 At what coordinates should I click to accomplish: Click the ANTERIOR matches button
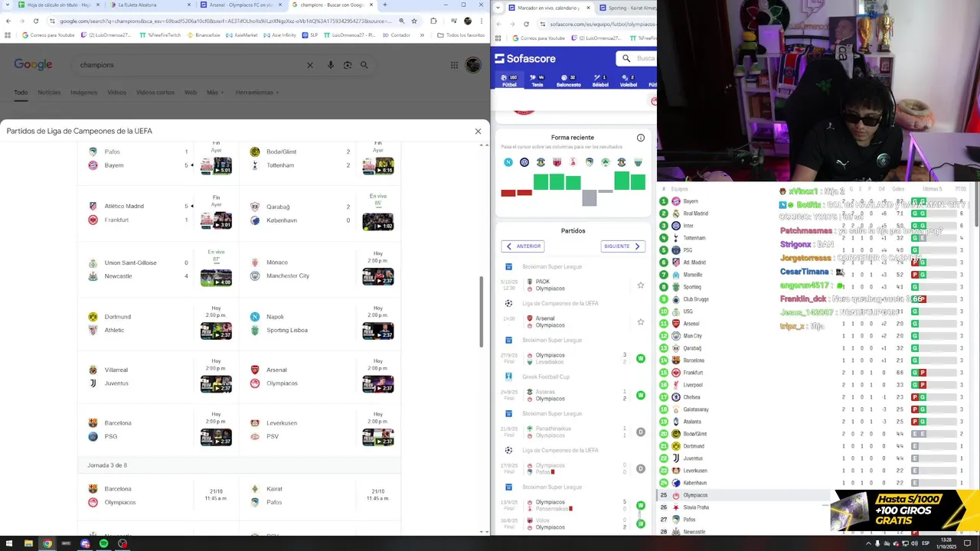[523, 246]
